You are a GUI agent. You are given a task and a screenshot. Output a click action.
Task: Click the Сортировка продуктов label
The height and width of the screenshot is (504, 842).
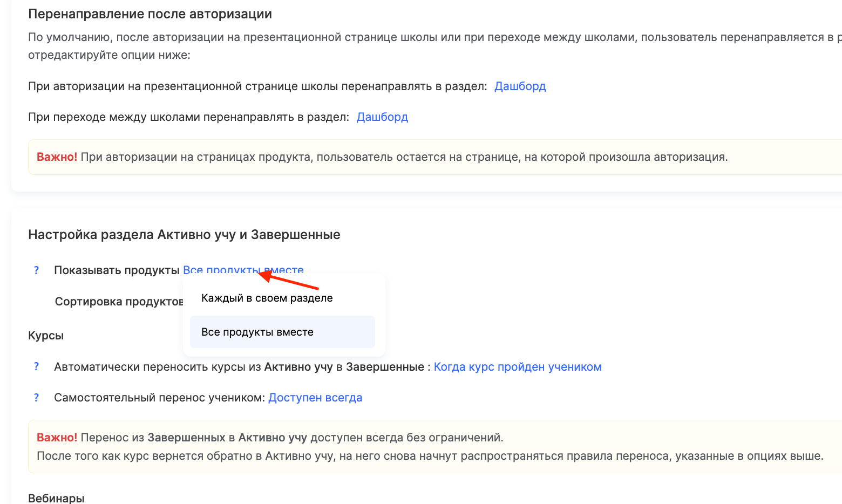[119, 302]
